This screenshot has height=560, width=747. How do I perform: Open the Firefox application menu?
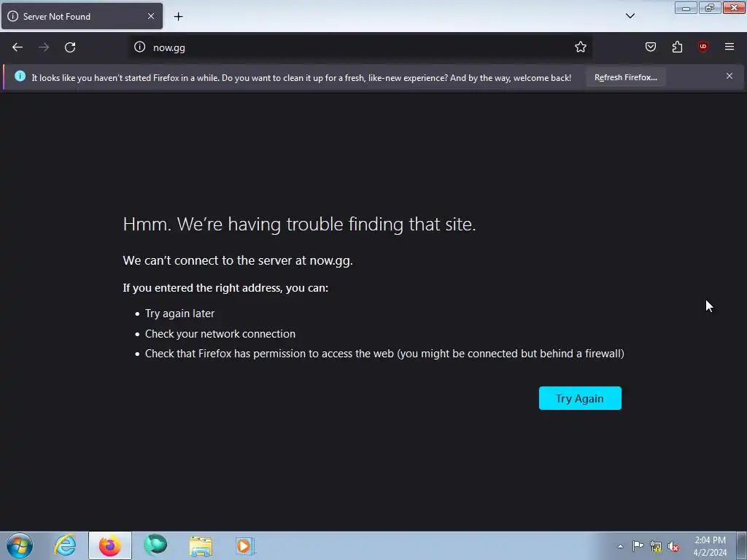click(729, 47)
